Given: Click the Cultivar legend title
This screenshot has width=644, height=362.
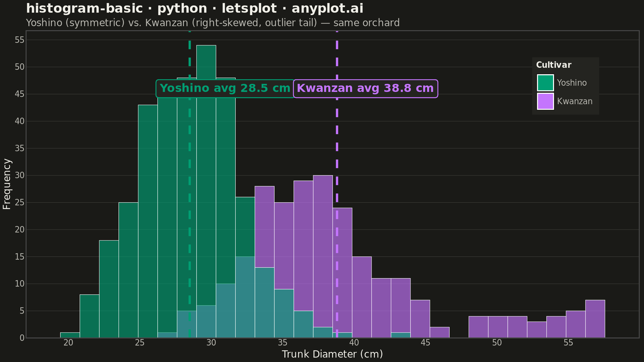Looking at the screenshot, I should click(x=553, y=65).
